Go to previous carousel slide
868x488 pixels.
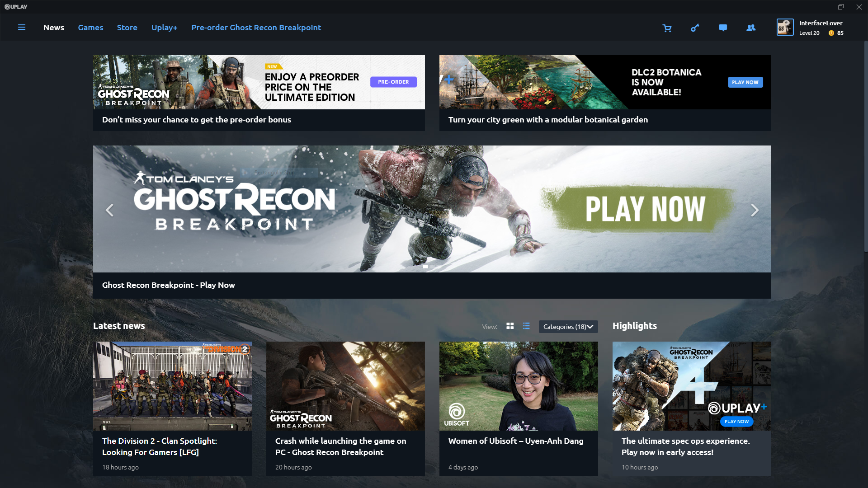[109, 210]
